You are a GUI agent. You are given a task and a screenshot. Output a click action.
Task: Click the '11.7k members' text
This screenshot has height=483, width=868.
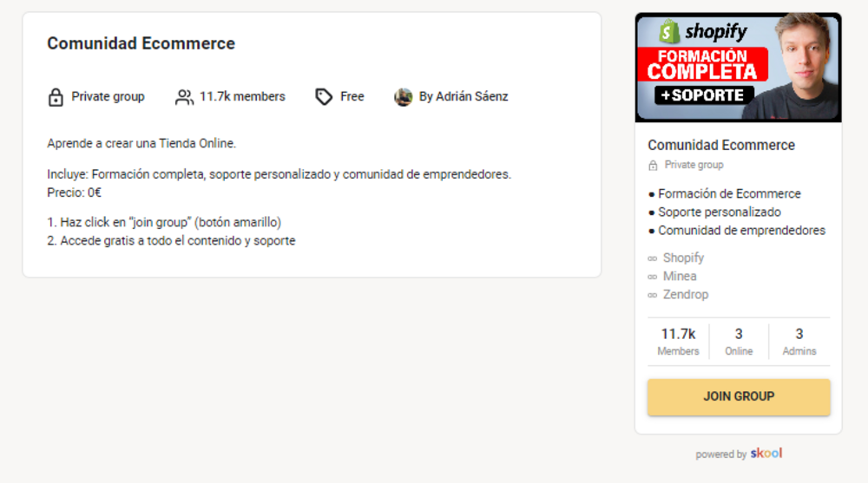(242, 96)
